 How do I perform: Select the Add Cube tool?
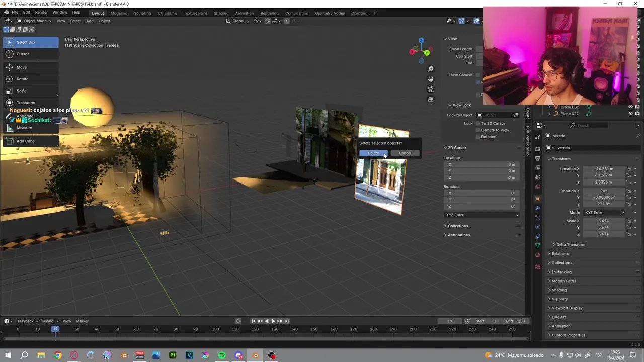coord(30,141)
